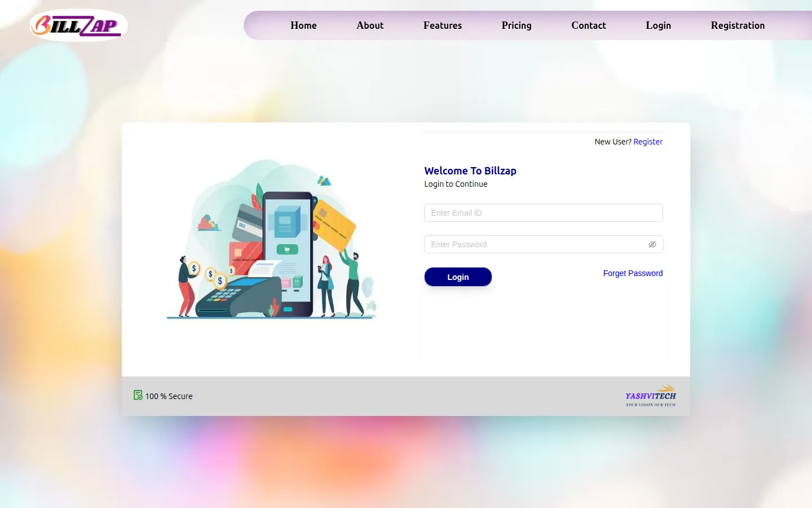The height and width of the screenshot is (508, 812).
Task: Click the blue Login button
Action: click(x=458, y=277)
